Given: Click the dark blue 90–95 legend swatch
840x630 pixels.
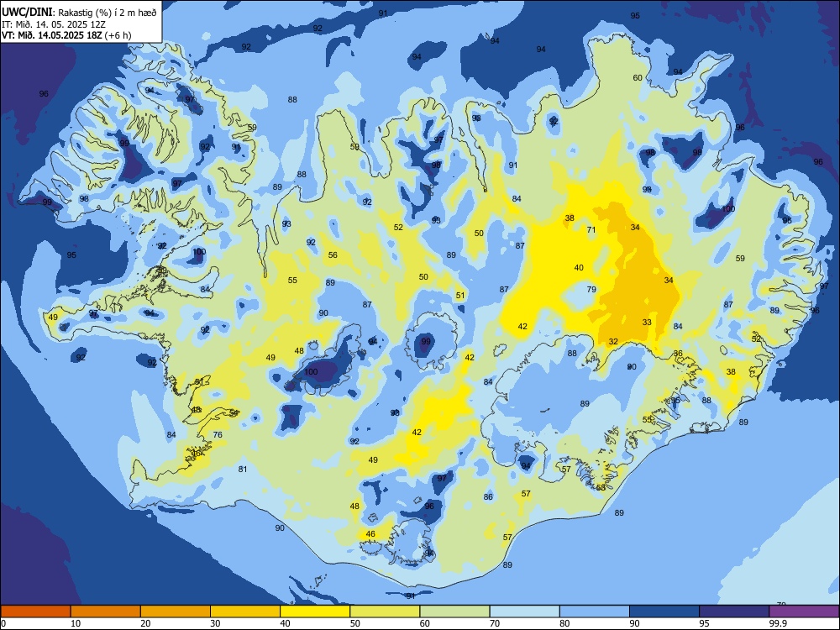Looking at the screenshot, I should click(x=664, y=612).
